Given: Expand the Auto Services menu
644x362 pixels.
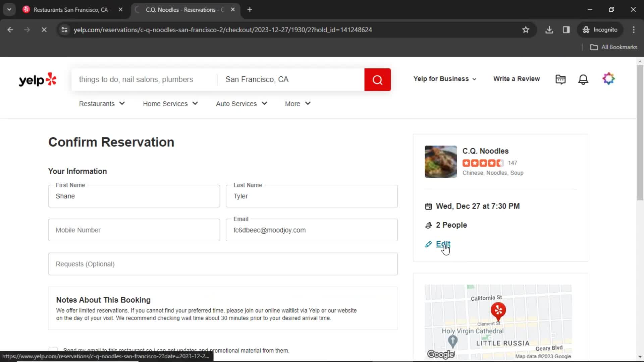Looking at the screenshot, I should [241, 104].
